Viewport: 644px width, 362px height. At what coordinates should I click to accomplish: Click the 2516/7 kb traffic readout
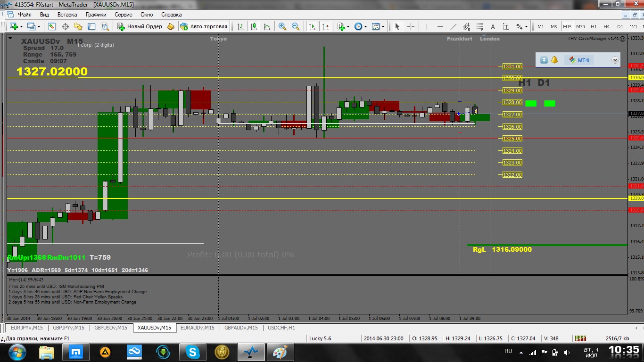click(x=617, y=338)
